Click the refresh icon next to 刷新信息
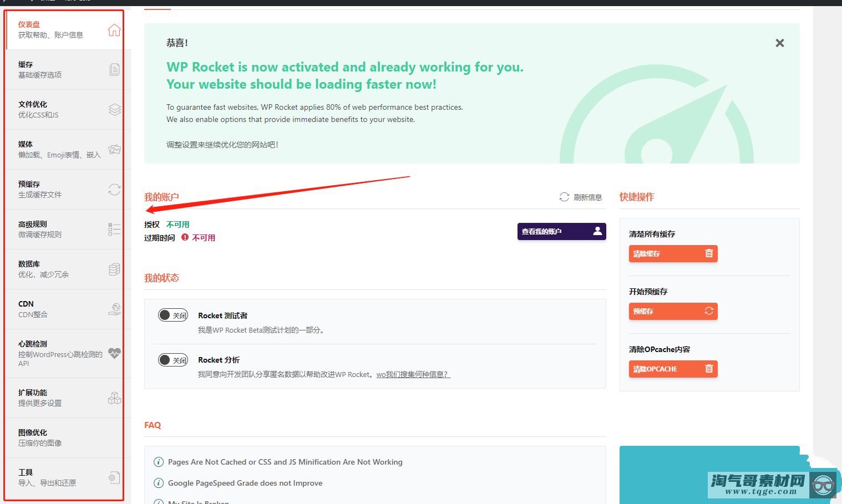 tap(564, 197)
